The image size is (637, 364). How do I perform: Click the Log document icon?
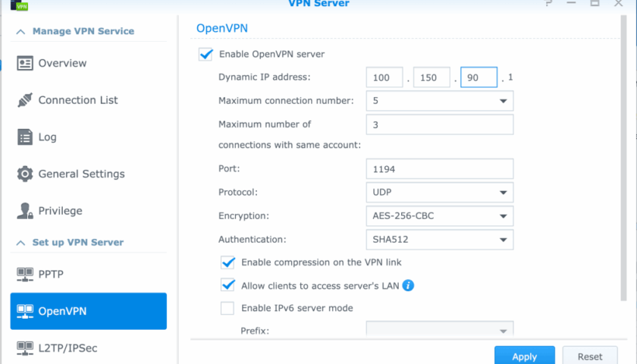[25, 137]
